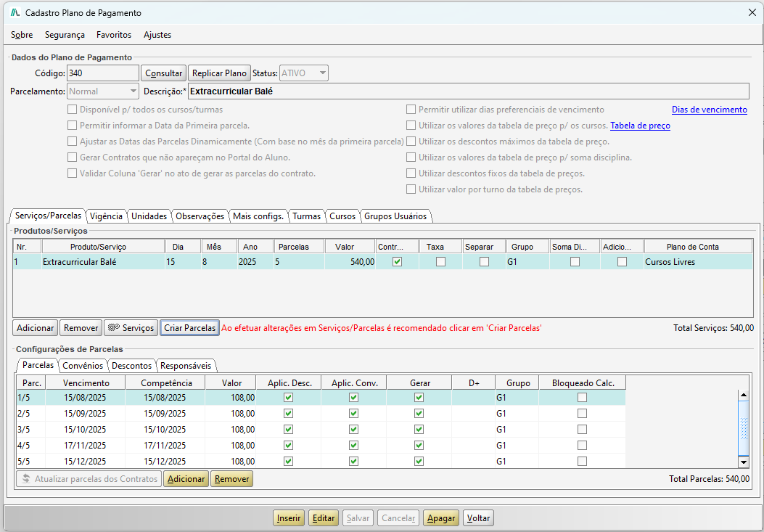This screenshot has height=532, width=764.
Task: Switch to the Observações tab
Action: [x=200, y=216]
